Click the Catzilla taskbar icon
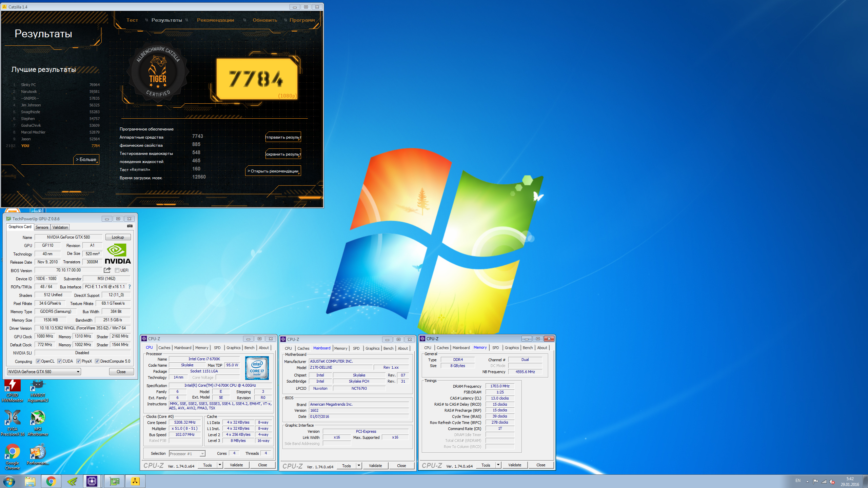The image size is (868, 488). point(135,481)
